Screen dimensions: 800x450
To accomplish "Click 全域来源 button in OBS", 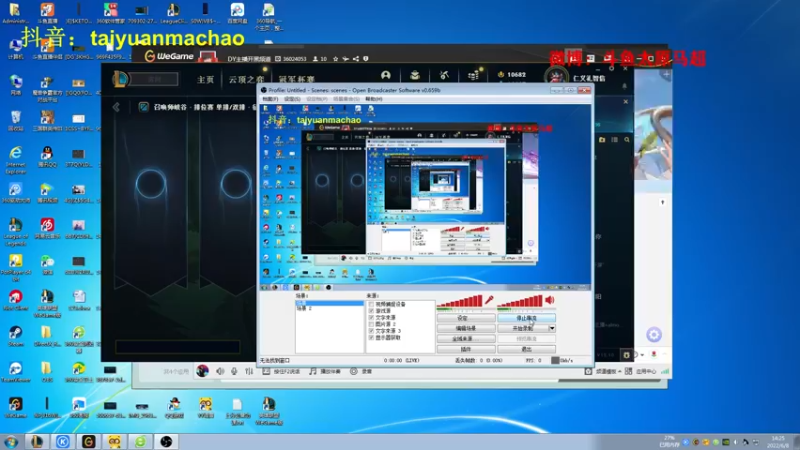I will pyautogui.click(x=466, y=339).
